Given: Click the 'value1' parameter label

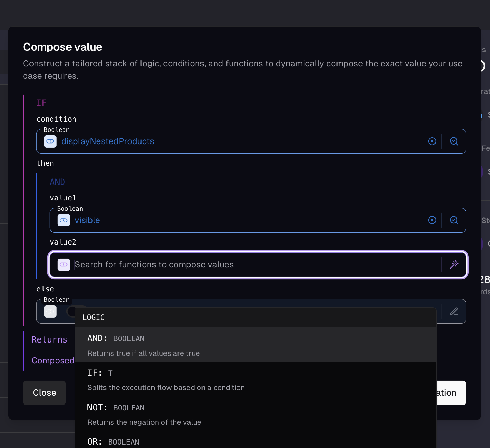Looking at the screenshot, I should pyautogui.click(x=63, y=198).
